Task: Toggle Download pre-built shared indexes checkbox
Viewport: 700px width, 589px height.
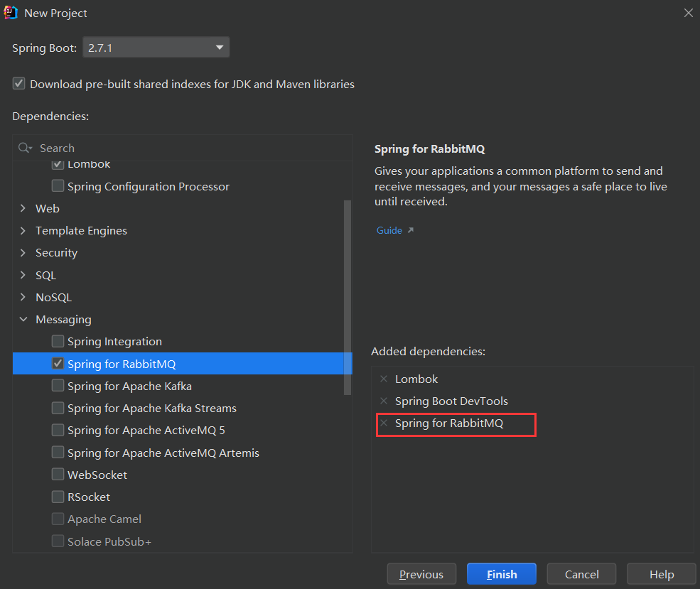Action: (18, 83)
